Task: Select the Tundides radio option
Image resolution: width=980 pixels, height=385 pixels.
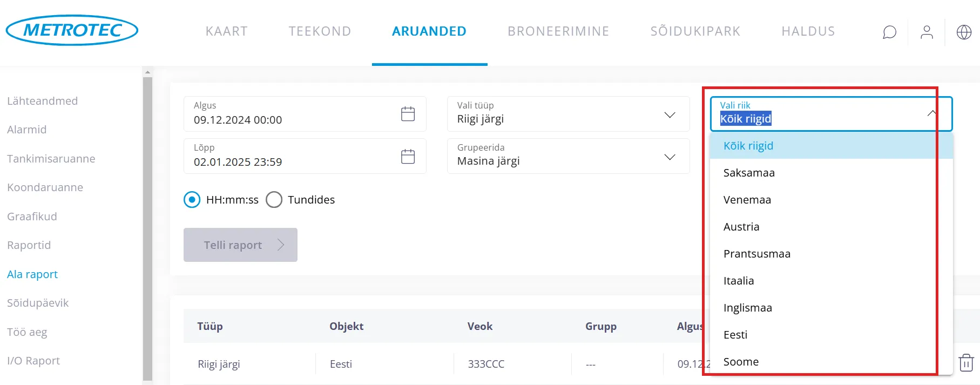Action: 274,200
